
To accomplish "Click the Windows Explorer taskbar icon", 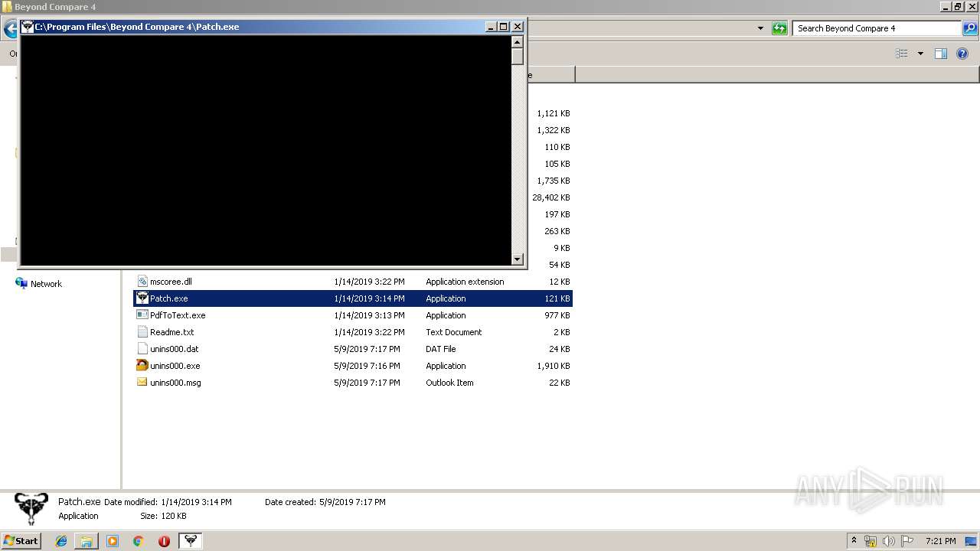I will 87,541.
